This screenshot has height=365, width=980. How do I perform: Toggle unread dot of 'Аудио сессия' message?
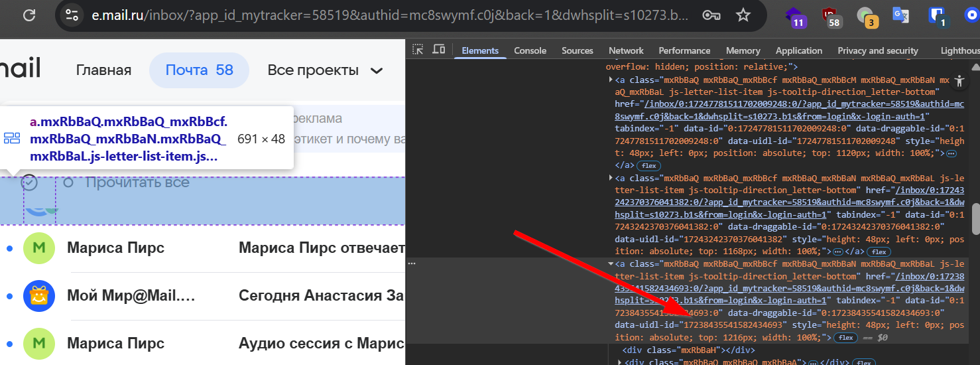pyautogui.click(x=9, y=344)
